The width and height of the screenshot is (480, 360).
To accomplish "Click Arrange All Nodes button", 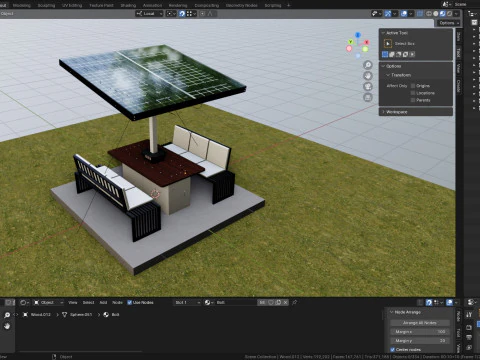I will [420, 323].
